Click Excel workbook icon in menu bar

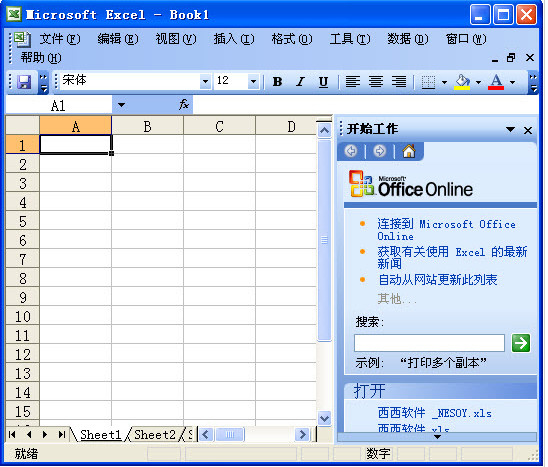tap(22, 39)
